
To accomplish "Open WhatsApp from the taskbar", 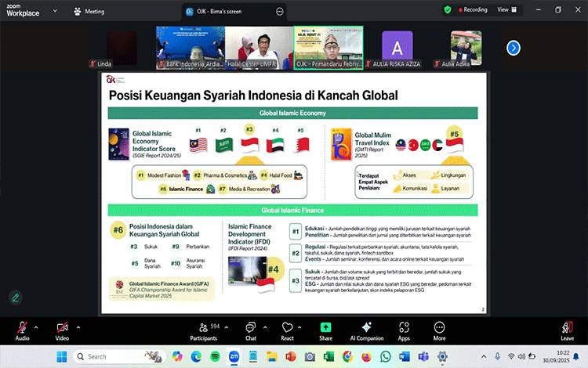I will (x=386, y=357).
